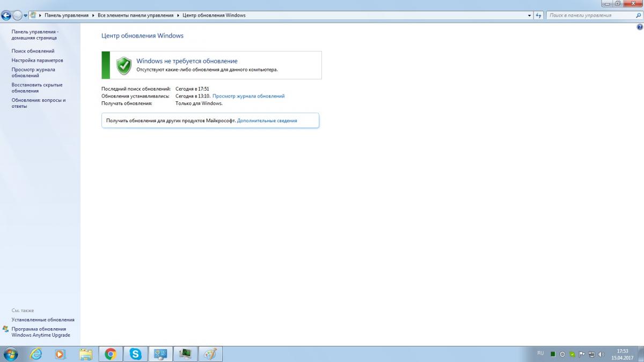Minimize the Windows Update window

608,4
